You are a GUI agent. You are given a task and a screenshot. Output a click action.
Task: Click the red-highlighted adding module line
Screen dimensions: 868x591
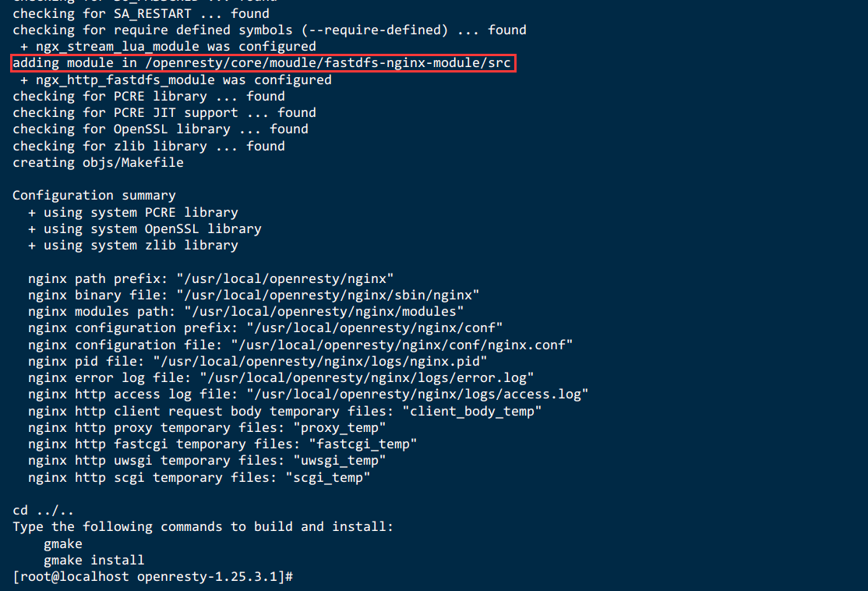tap(263, 63)
